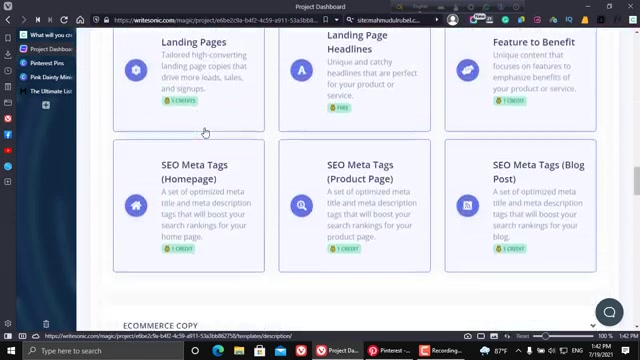
Task: Add a new tab in sidebar
Action: tap(46, 105)
